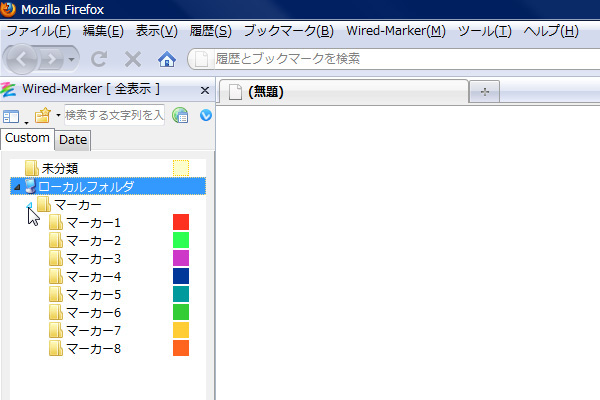600x400 pixels.
Task: Click the sidebar view layout icon
Action: tap(11, 116)
